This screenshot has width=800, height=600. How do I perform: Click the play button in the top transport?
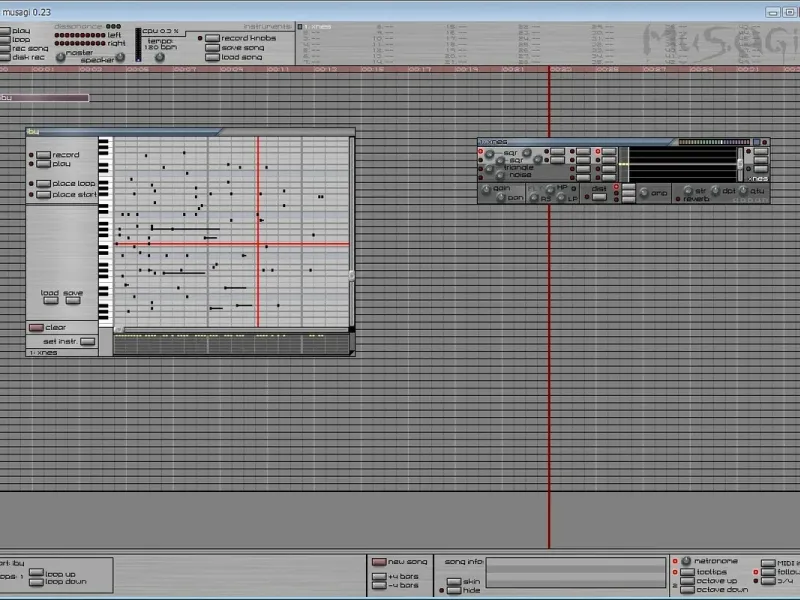5,31
